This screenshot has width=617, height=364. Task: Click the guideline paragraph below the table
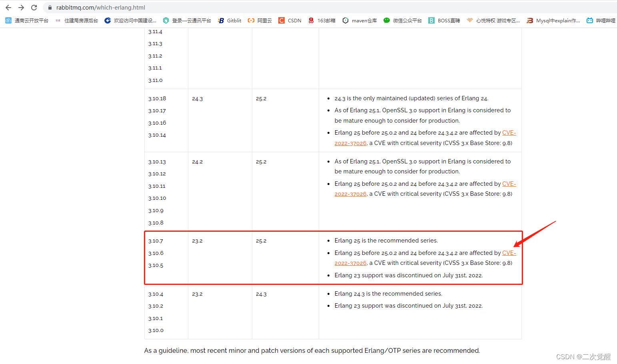coord(312,350)
